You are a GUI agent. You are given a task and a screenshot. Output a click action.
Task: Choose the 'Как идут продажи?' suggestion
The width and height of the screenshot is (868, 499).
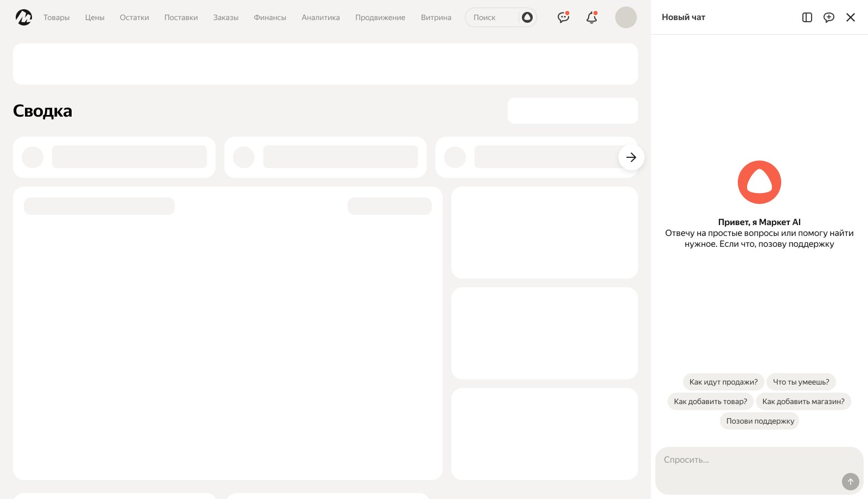(723, 382)
